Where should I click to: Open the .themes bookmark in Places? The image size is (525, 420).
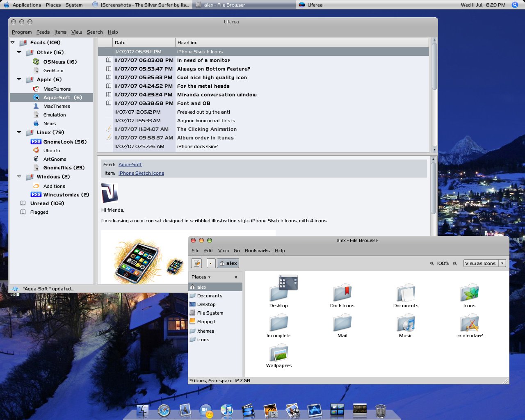pos(215,331)
